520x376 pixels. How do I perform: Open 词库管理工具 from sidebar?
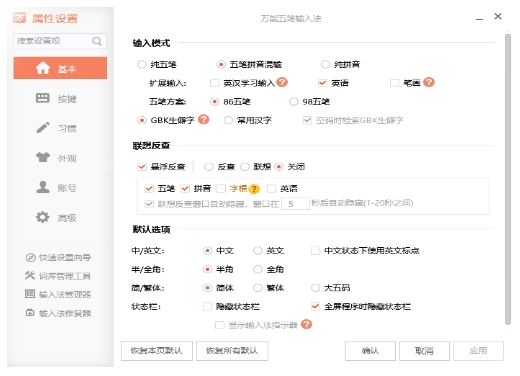[x=58, y=276]
